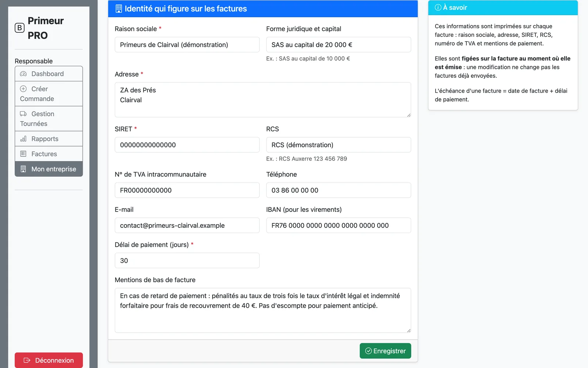Click the Déconnexion button

49,360
